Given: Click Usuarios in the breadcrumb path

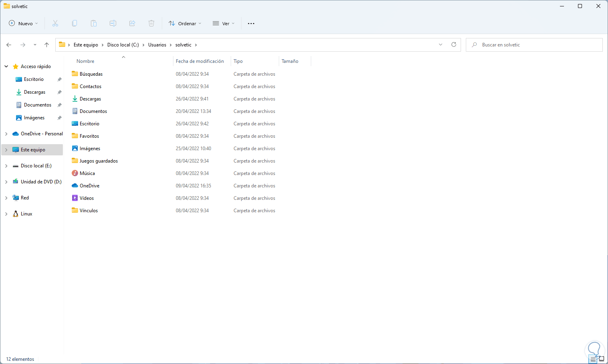Looking at the screenshot, I should 157,45.
